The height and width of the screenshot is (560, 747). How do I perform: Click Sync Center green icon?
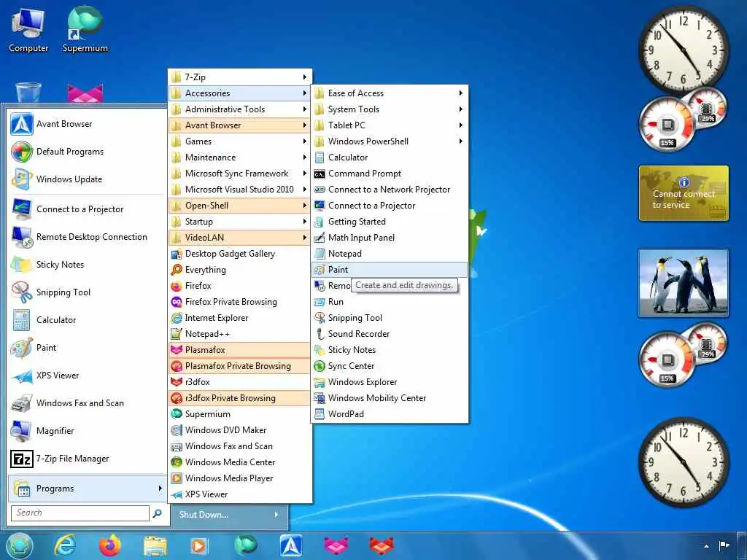320,366
